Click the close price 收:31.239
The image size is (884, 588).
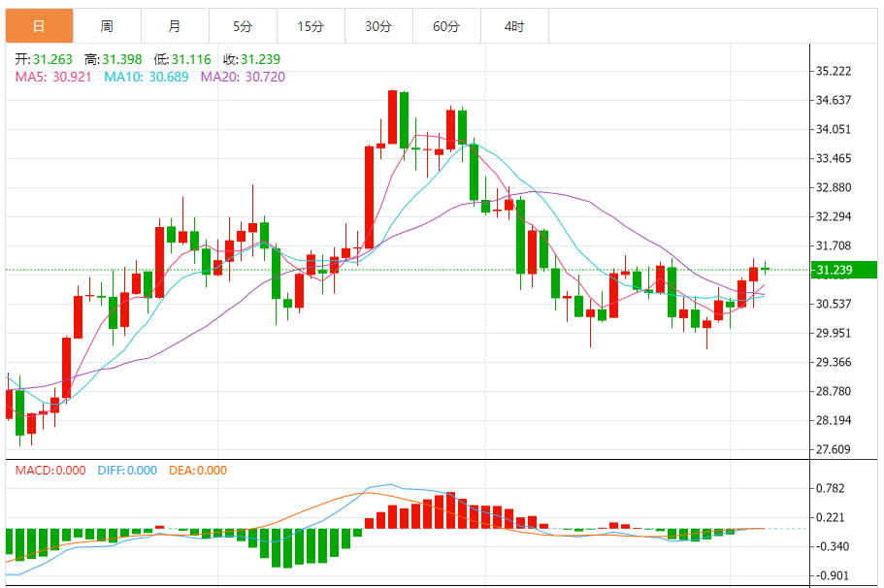tap(252, 59)
